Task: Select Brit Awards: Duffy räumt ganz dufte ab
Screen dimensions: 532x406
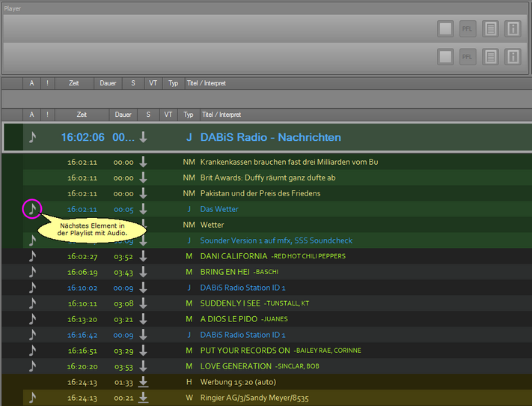Action: [268, 178]
